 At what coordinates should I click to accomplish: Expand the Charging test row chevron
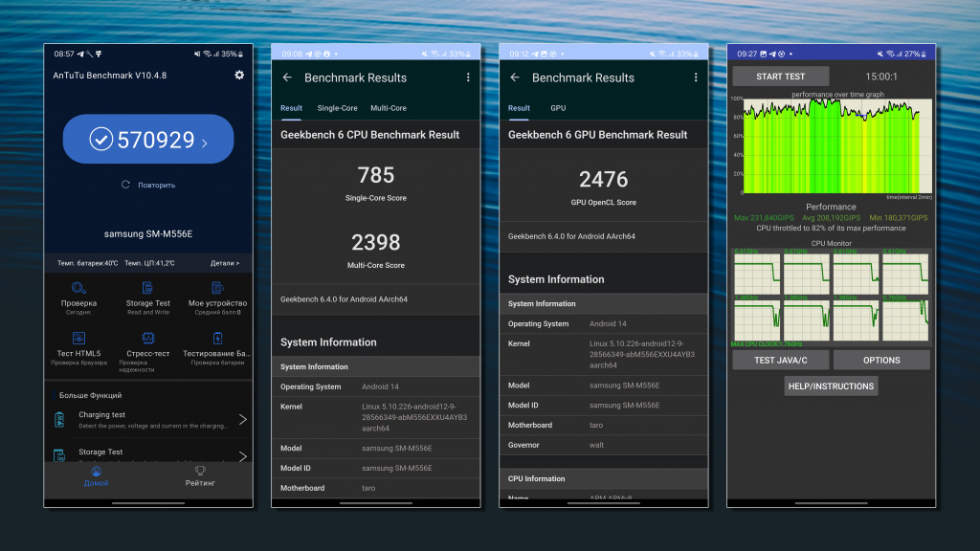click(242, 419)
